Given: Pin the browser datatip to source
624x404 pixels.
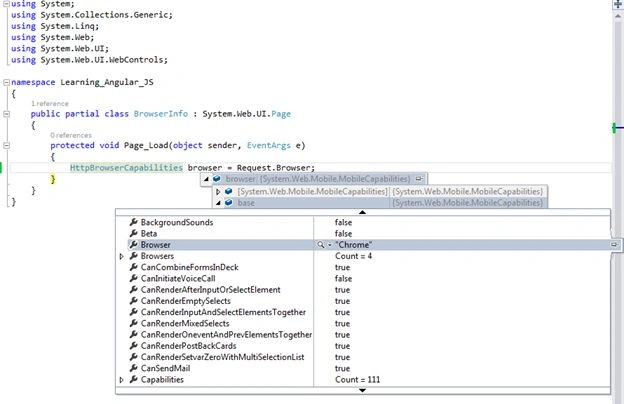Looking at the screenshot, I should coord(419,179).
